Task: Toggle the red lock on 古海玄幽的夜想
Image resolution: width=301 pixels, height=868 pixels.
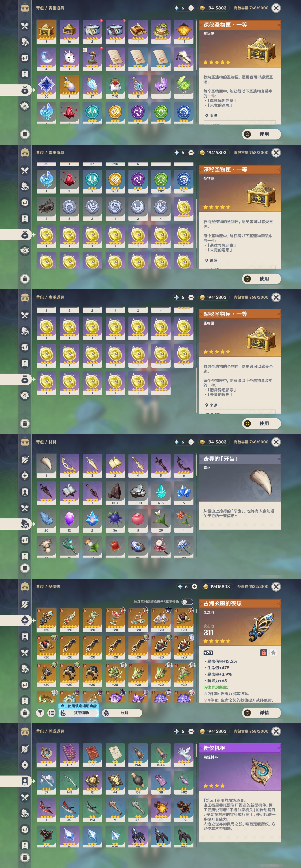Action: [x=264, y=653]
